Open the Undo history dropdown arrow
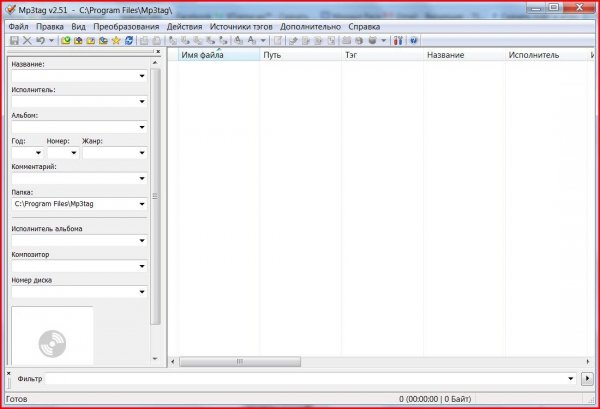Viewport: 600px width, 409px height. [x=51, y=40]
